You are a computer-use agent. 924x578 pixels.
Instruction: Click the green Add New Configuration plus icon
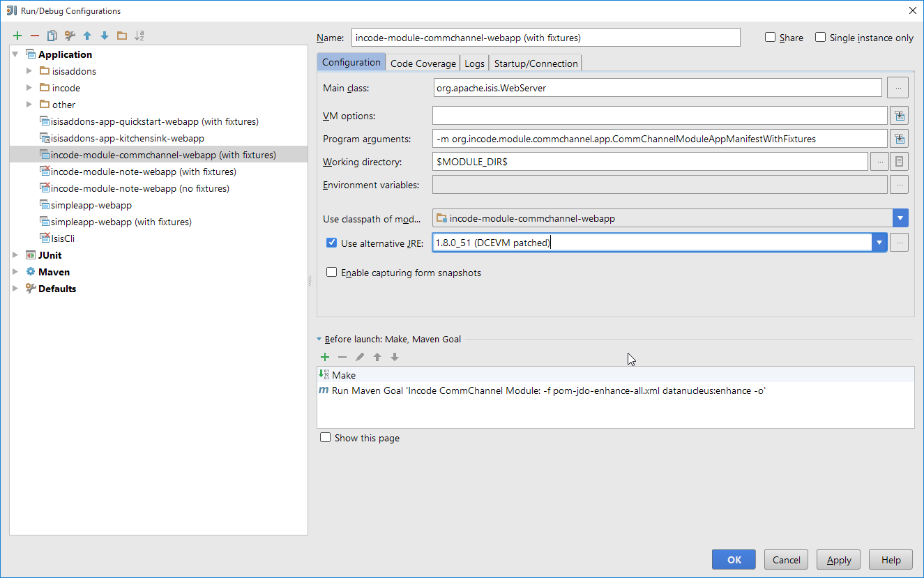tap(17, 36)
